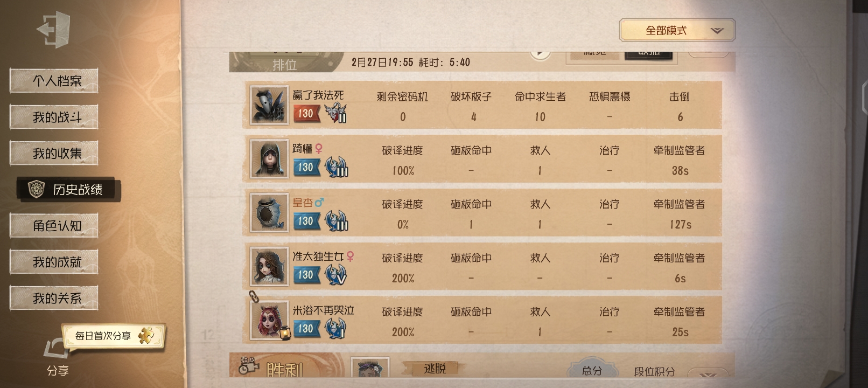868x388 pixels.
Task: Open the sack-head avatar of 皇否
Action: point(269,213)
